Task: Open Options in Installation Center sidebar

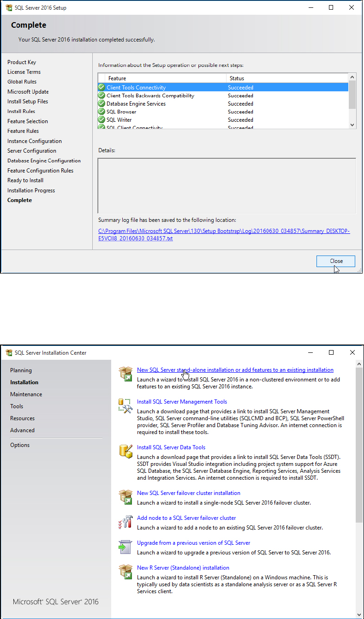Action: coord(20,445)
